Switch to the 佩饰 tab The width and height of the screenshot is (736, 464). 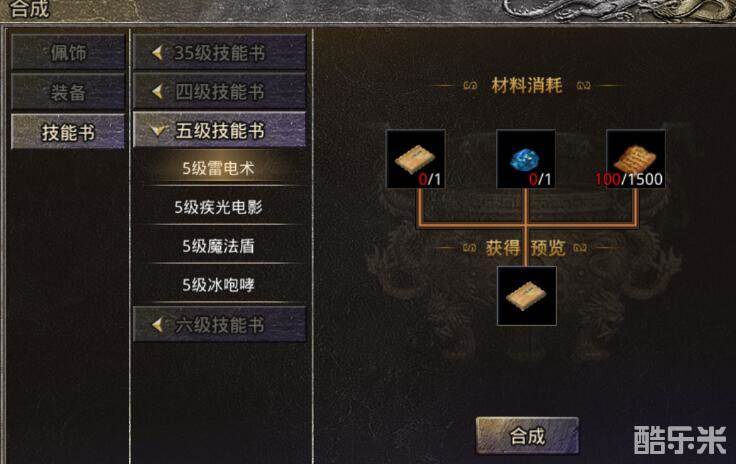(x=68, y=52)
